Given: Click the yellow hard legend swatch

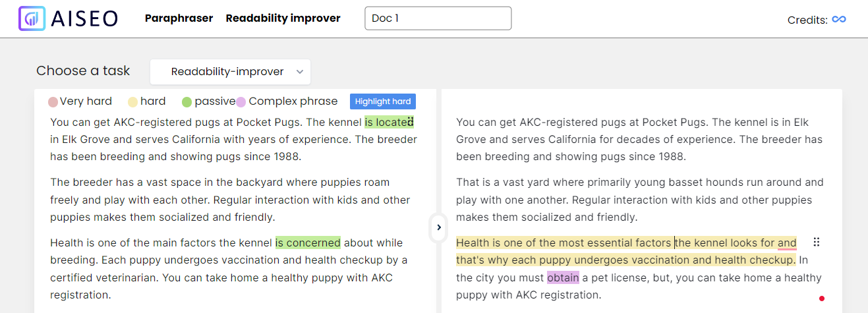Looking at the screenshot, I should tap(132, 102).
